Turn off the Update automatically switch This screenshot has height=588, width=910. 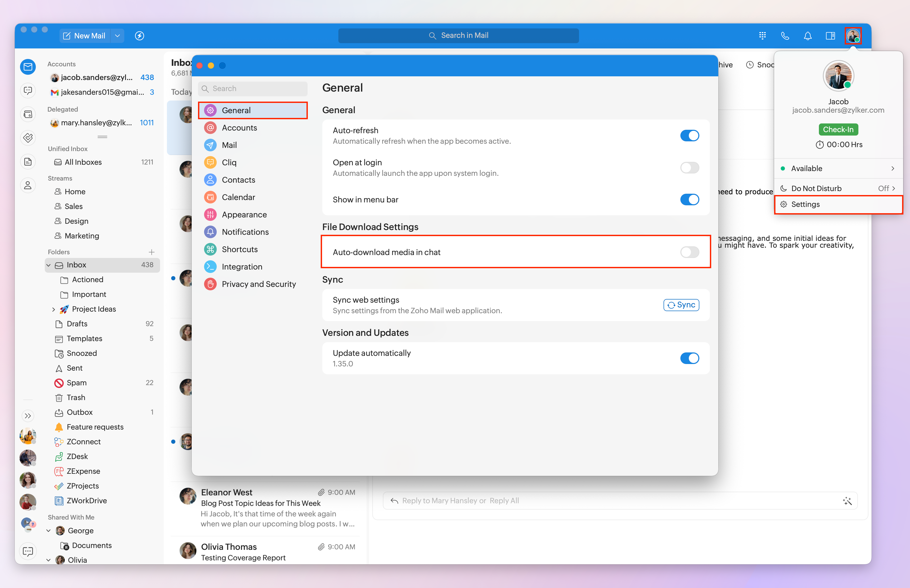(x=689, y=358)
